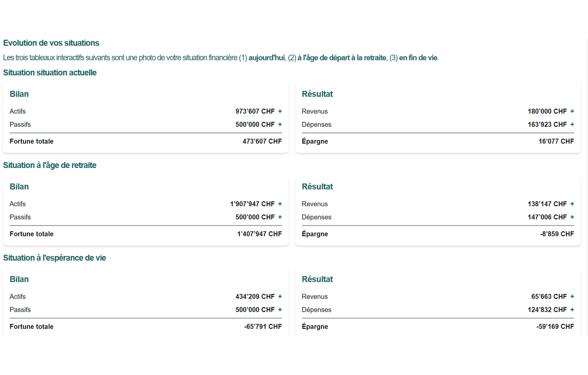
Task: Expand Dépenses in the current situation Résultat
Action: click(x=572, y=124)
